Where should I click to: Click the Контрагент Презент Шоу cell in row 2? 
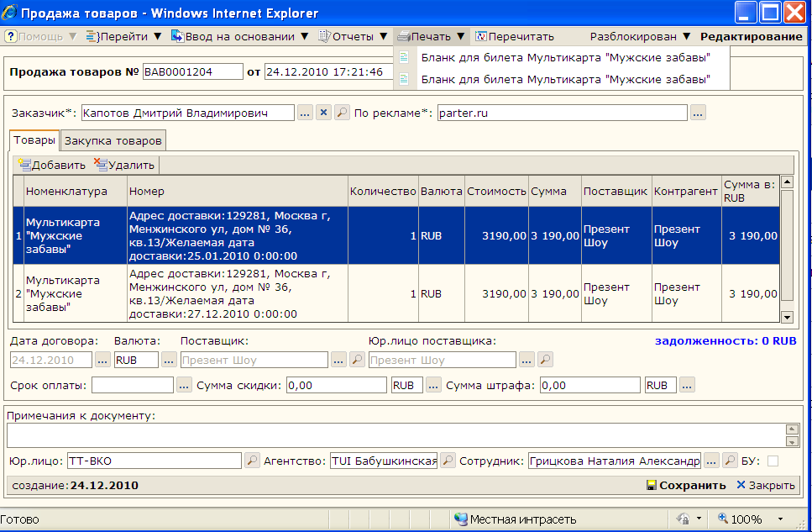coord(686,294)
